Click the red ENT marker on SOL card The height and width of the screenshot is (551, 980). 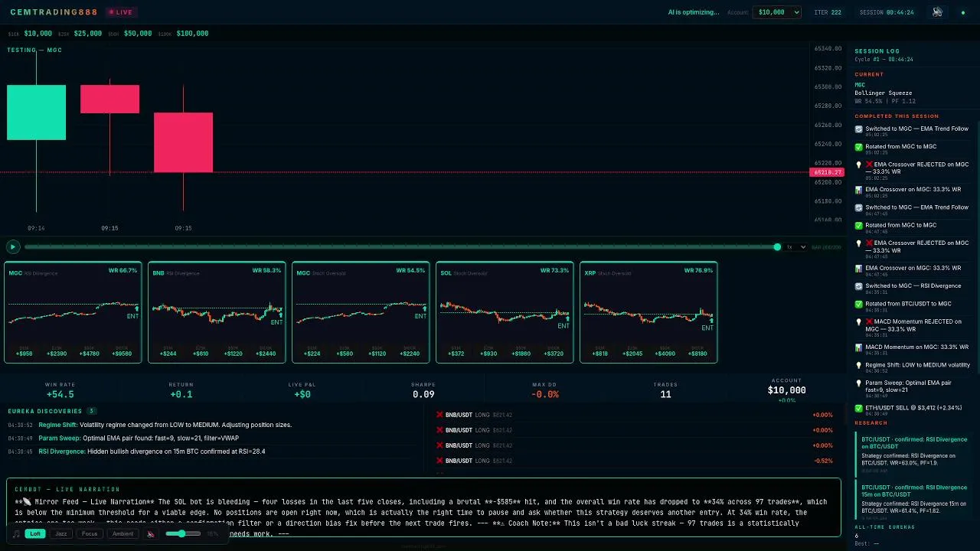(563, 326)
